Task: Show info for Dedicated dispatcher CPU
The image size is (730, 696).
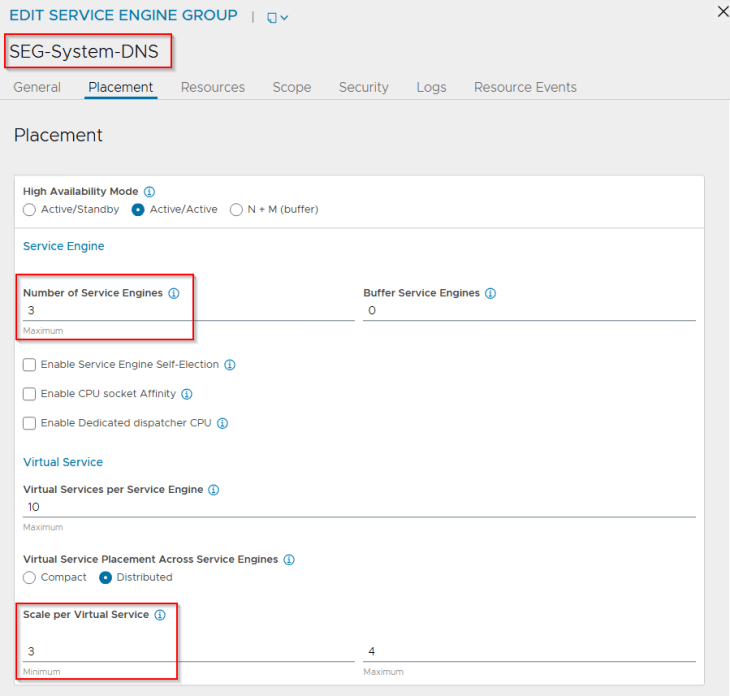Action: pos(222,423)
